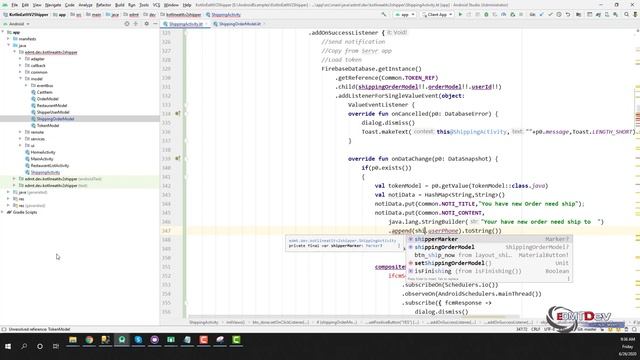The height and width of the screenshot is (360, 640).
Task: Switch to ShippingOrderModel.kt editor tab
Action: 240,24
